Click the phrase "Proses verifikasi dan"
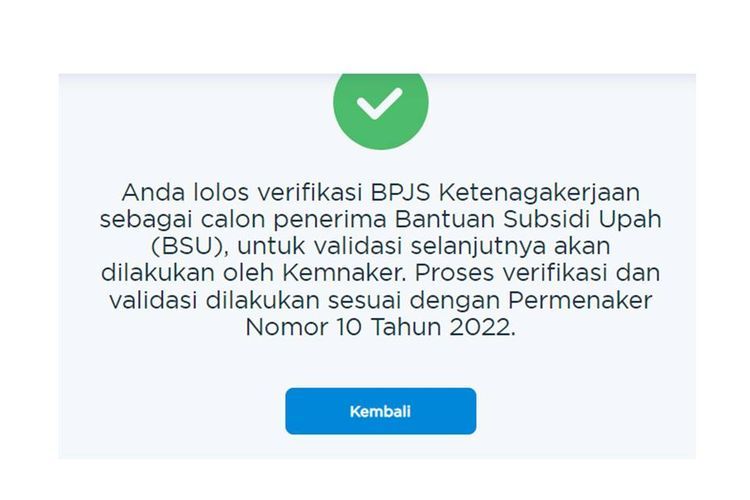Viewport: 750px width, 500px height. click(x=538, y=273)
